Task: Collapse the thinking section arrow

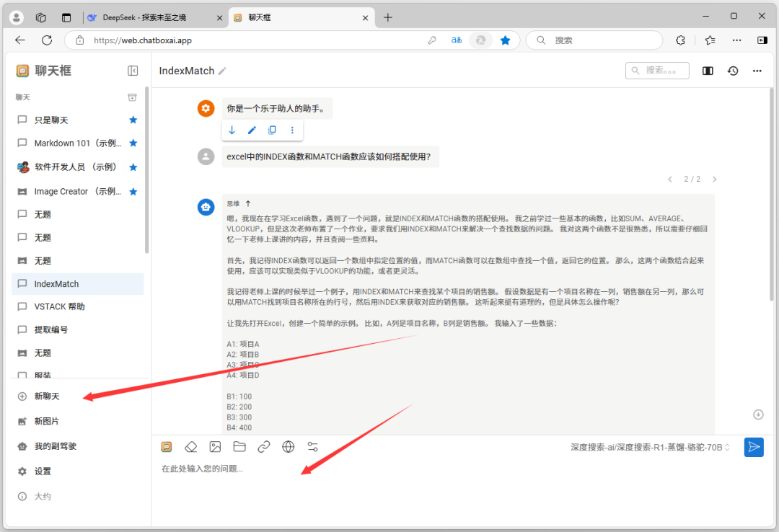Action: (248, 203)
